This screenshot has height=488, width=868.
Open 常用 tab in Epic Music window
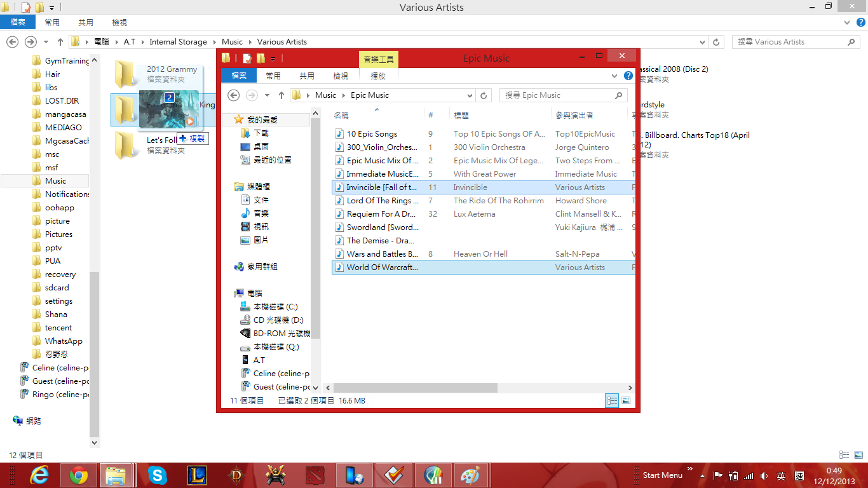tap(273, 76)
